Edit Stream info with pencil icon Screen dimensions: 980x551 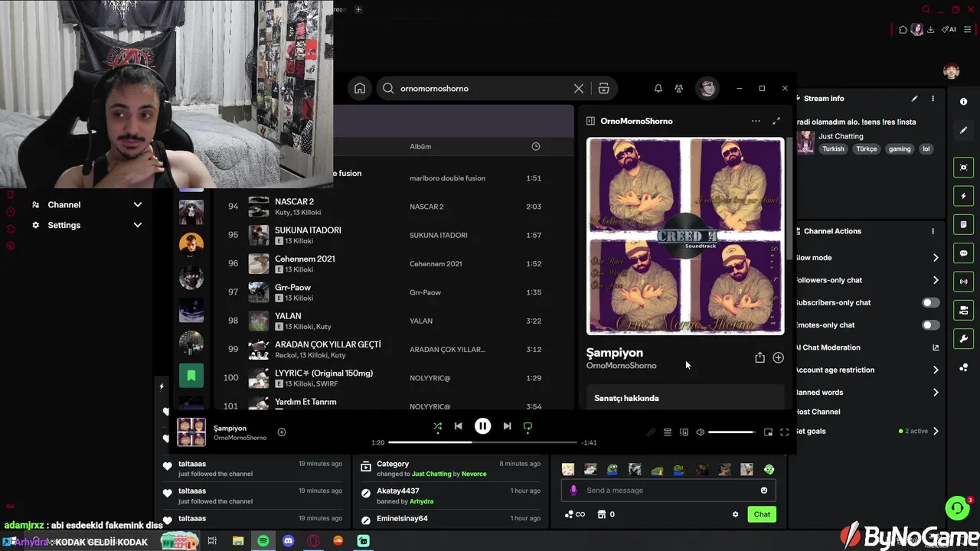(914, 99)
